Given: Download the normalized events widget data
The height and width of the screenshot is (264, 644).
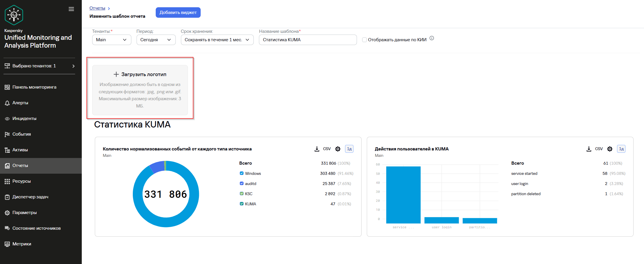Looking at the screenshot, I should (317, 149).
